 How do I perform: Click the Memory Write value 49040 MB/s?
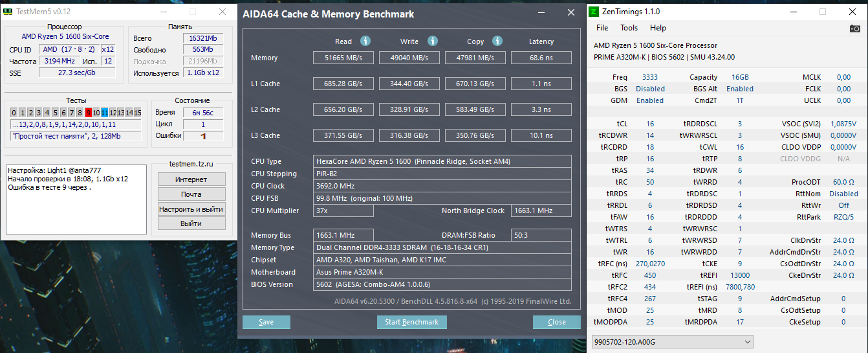[409, 58]
